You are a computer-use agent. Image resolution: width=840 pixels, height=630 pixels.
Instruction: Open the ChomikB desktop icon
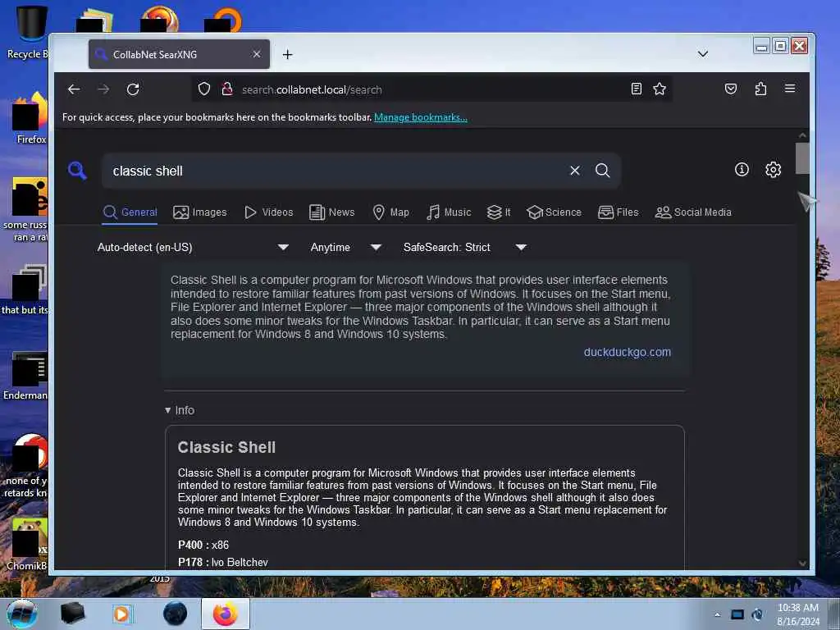(28, 544)
